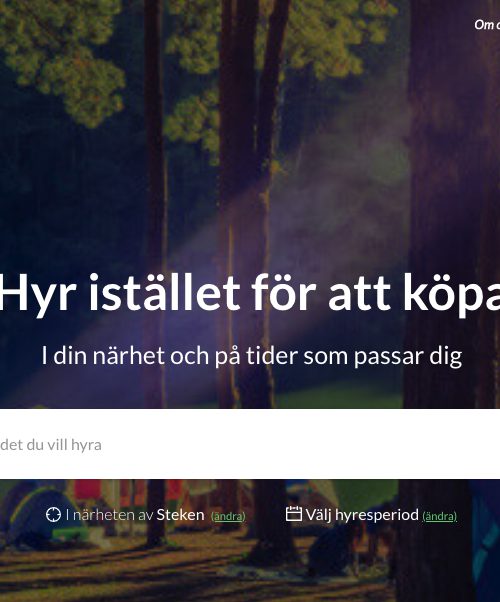The width and height of the screenshot is (500, 602).
Task: Focus the 'det du vill hyra' search field
Action: (250, 444)
